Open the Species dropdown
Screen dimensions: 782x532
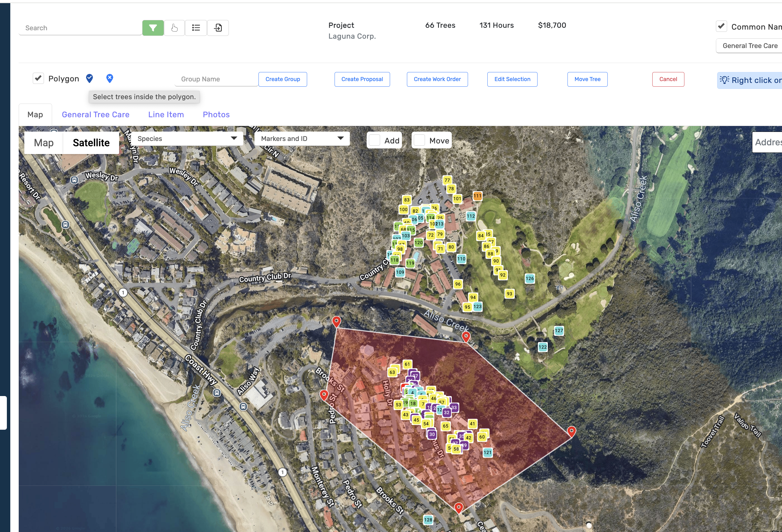point(187,139)
